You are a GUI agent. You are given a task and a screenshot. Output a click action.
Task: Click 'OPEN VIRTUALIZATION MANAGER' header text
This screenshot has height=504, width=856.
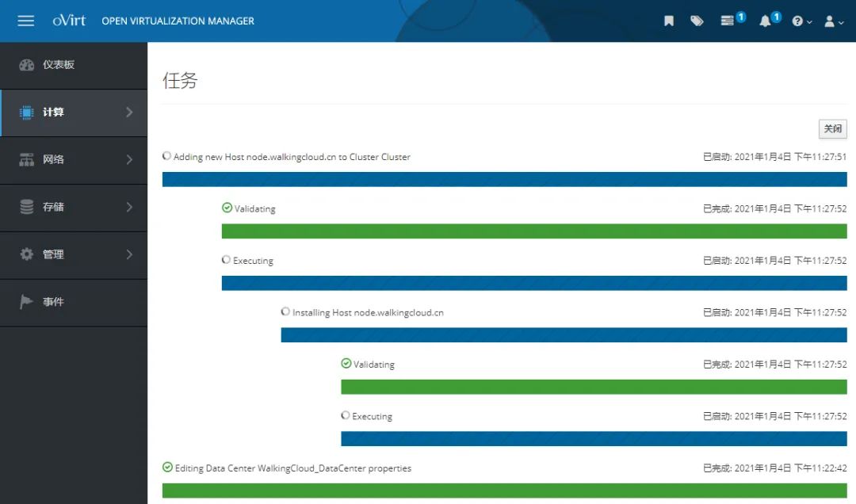178,21
